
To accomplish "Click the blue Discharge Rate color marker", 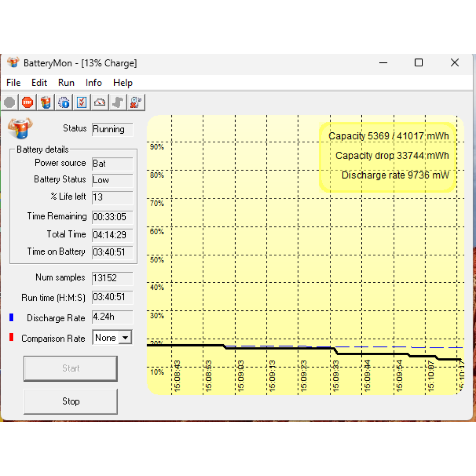I will pyautogui.click(x=11, y=317).
